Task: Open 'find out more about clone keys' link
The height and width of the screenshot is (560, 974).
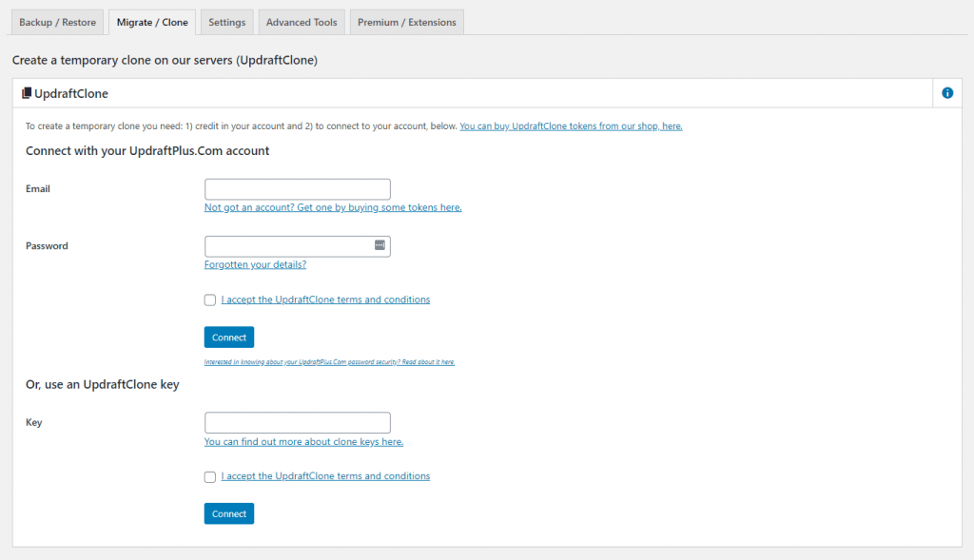Action: point(303,441)
